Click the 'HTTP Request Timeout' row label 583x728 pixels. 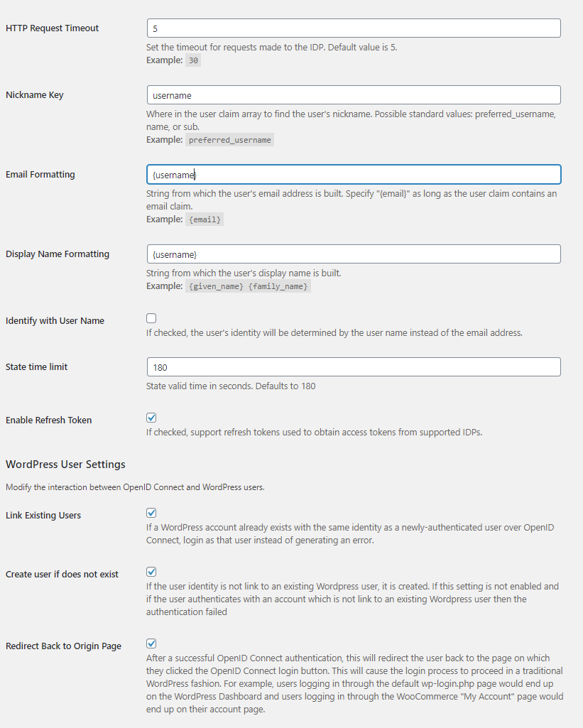(53, 28)
